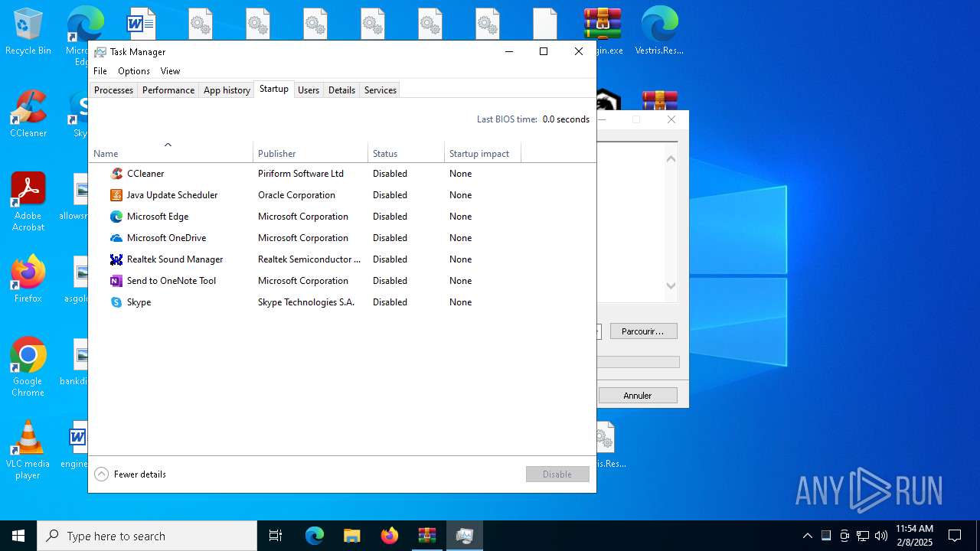The width and height of the screenshot is (980, 551).
Task: Open the Google Chrome desktop shortcut
Action: (x=28, y=367)
